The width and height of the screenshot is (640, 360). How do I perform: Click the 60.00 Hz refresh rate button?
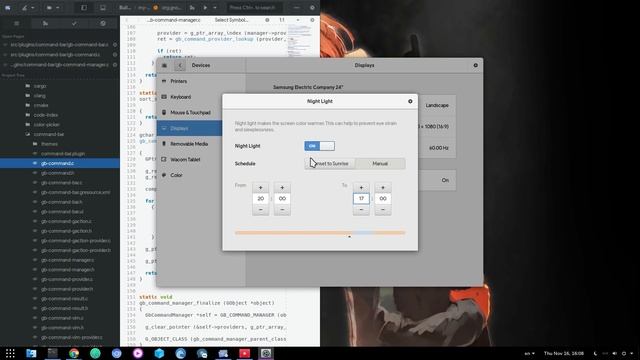(x=438, y=148)
